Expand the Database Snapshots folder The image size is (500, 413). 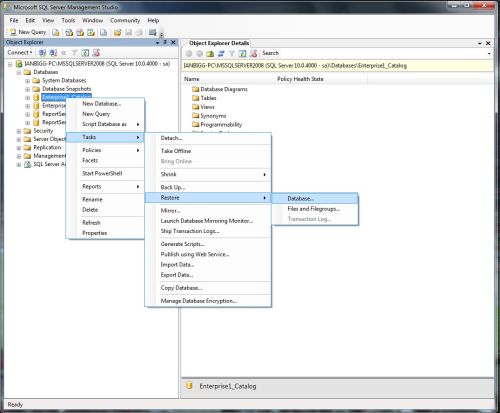click(x=28, y=89)
